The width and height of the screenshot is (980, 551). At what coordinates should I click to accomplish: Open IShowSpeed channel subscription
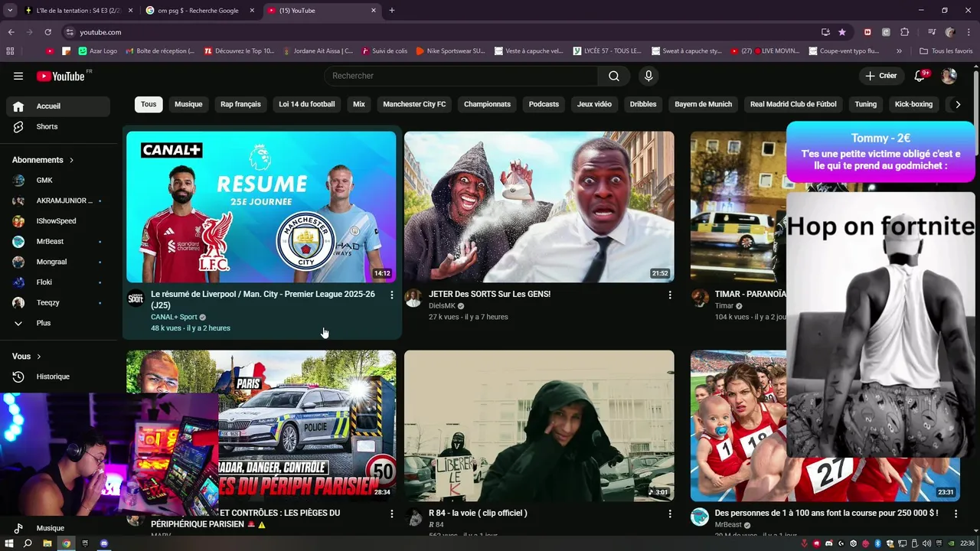click(x=58, y=221)
